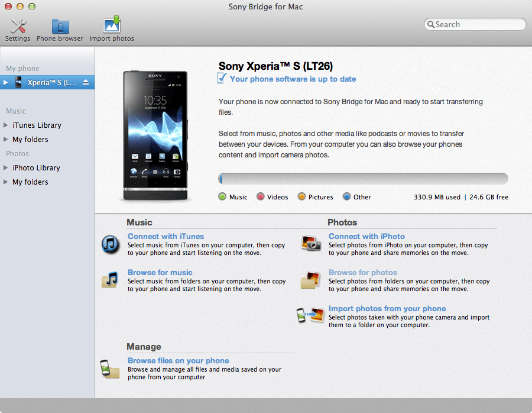Click the Manage section heading
Viewport: 532px width, 413px height.
tap(144, 347)
